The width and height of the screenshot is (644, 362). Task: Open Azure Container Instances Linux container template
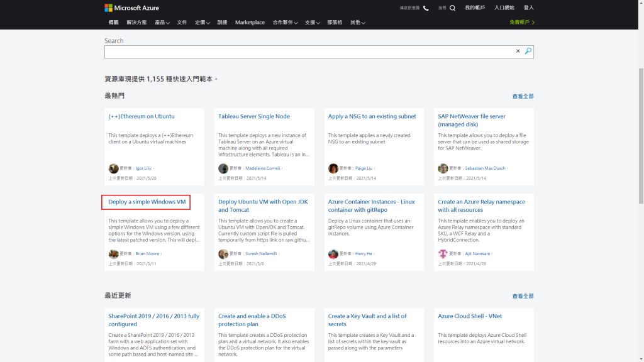click(x=371, y=206)
